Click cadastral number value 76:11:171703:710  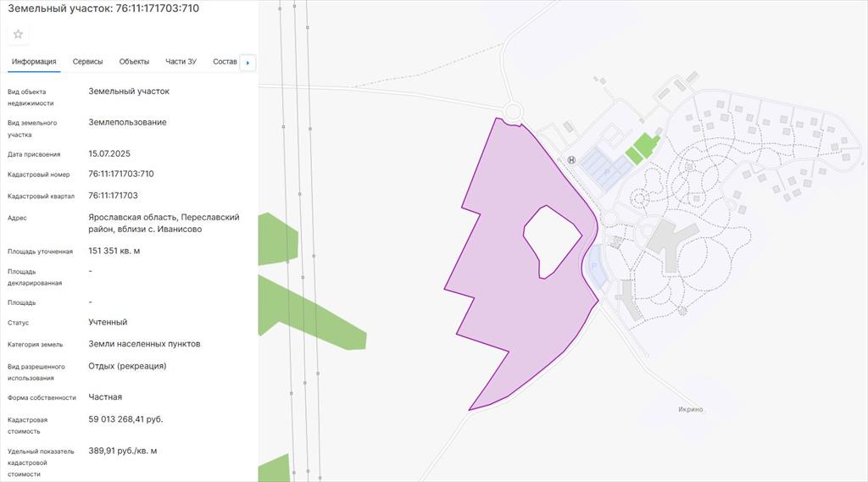tap(121, 174)
